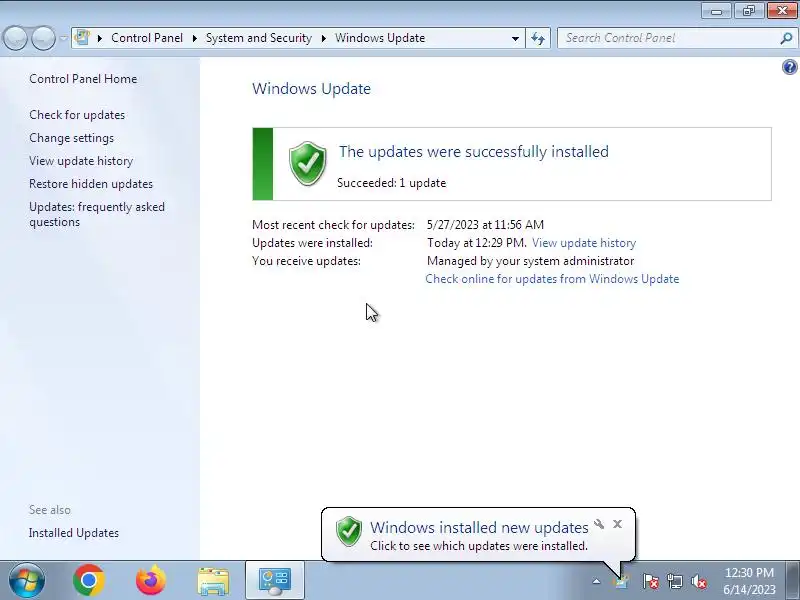Close the update notification balloon
The image size is (800, 600).
click(x=617, y=524)
